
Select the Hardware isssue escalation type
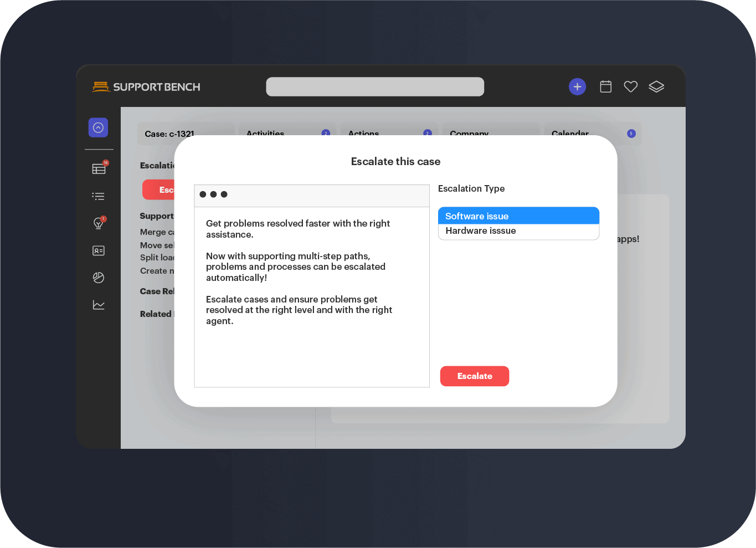click(x=518, y=231)
